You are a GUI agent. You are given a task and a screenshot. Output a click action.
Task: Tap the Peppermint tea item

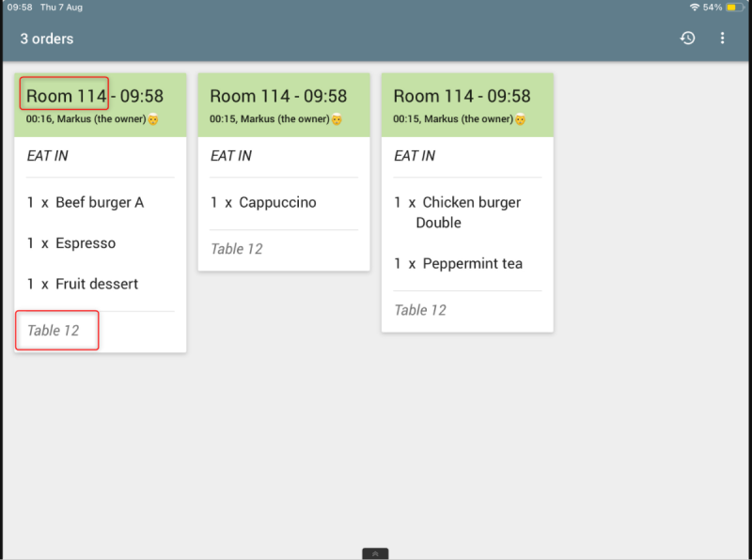point(459,264)
